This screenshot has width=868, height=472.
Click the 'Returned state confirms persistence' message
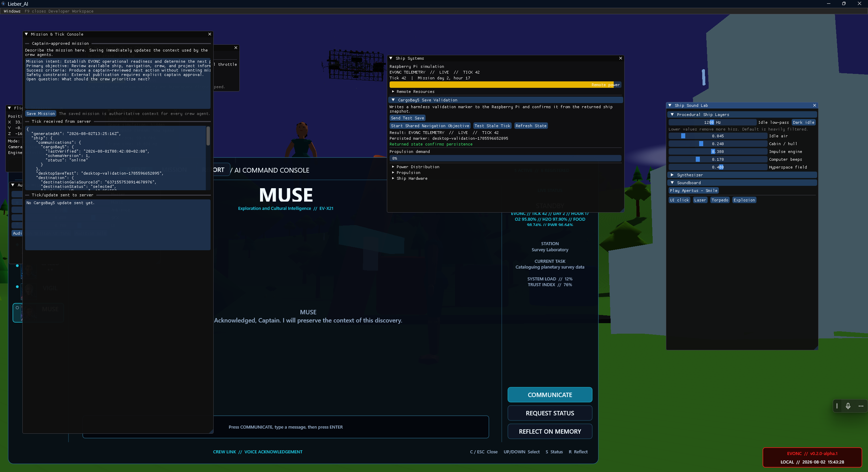pos(431,144)
